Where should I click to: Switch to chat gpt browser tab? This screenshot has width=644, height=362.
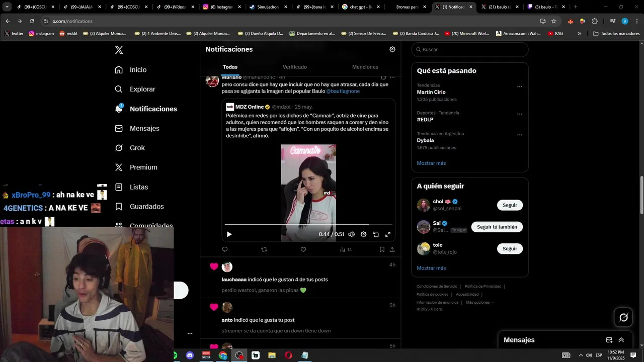click(360, 7)
